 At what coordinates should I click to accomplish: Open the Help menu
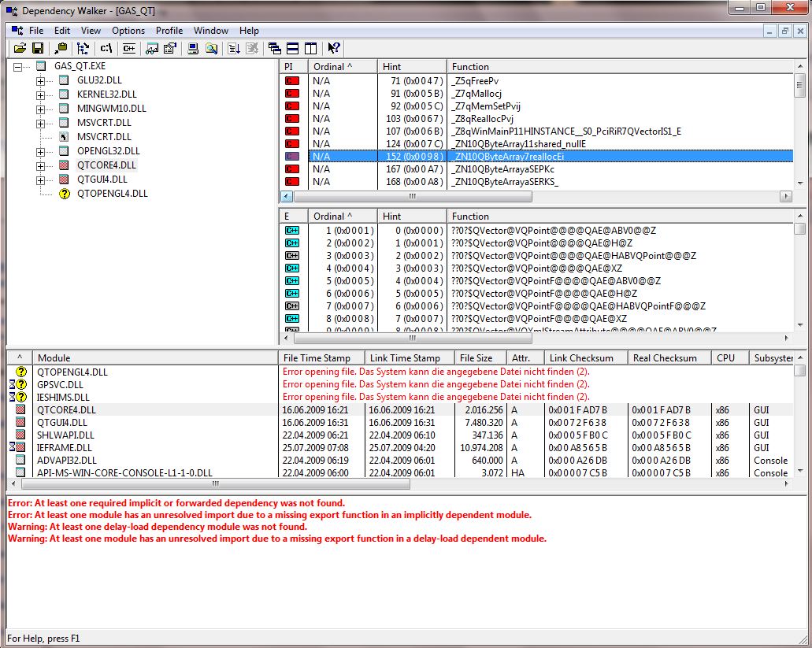point(249,31)
